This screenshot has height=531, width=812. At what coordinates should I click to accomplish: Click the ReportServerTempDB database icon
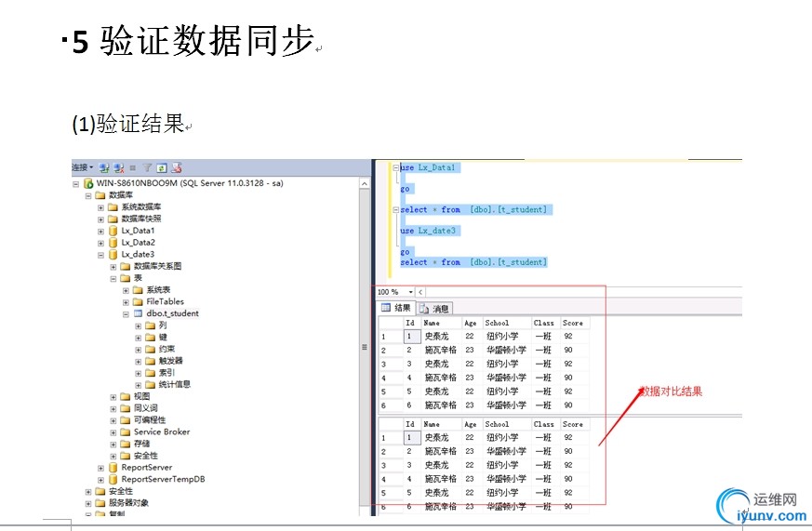pyautogui.click(x=113, y=479)
